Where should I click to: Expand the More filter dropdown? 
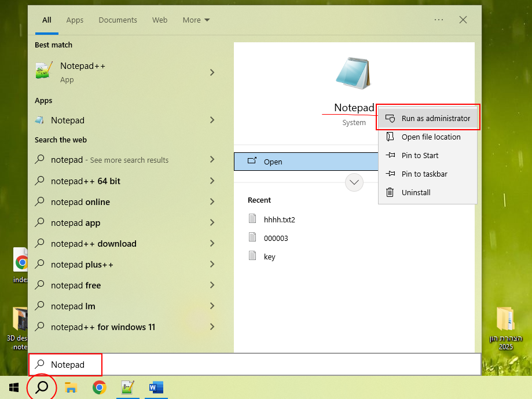196,20
